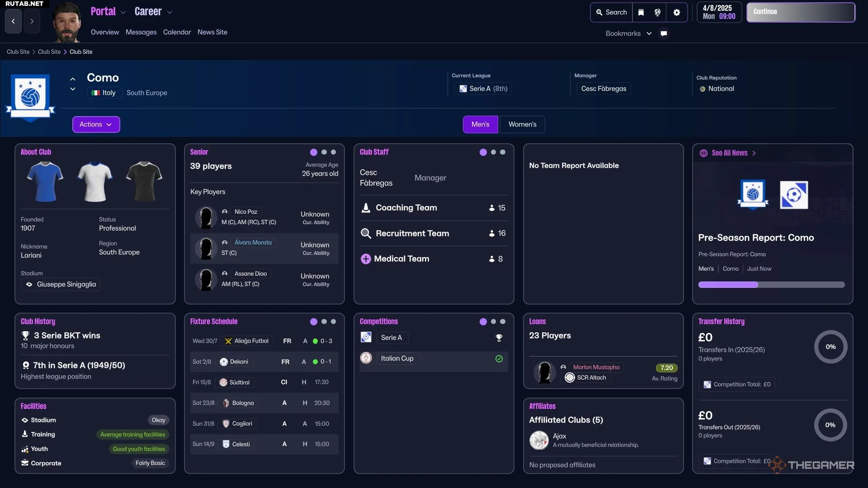
Task: Select second pagination dot in Fixture Schedule panel
Action: point(324,322)
